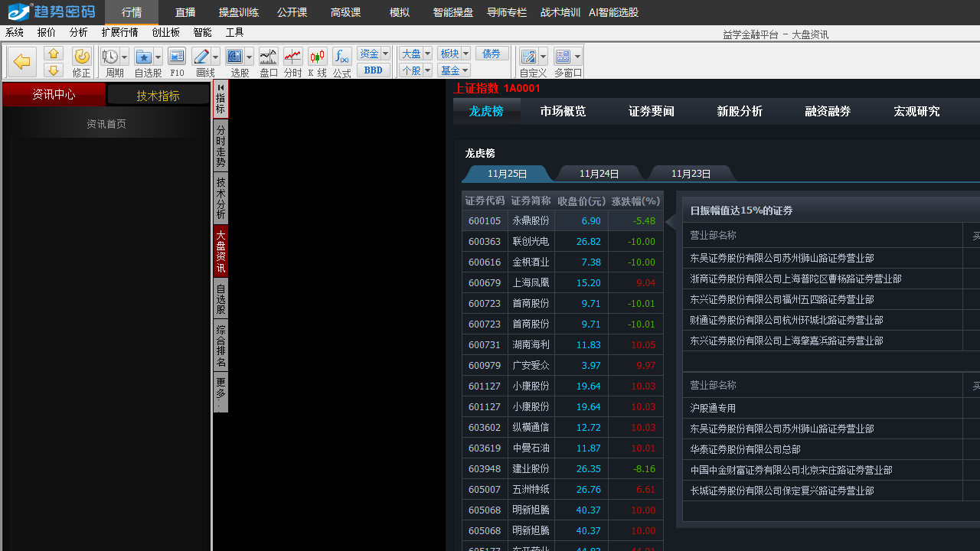Click the 融资融券 section header
The height and width of the screenshot is (551, 980).
(x=827, y=111)
